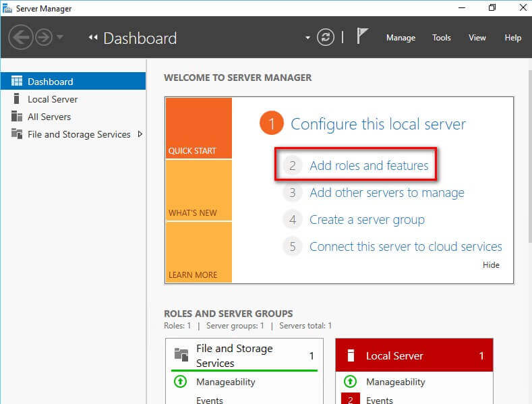The height and width of the screenshot is (404, 532).
Task: Click the step 3 circle
Action: click(293, 193)
